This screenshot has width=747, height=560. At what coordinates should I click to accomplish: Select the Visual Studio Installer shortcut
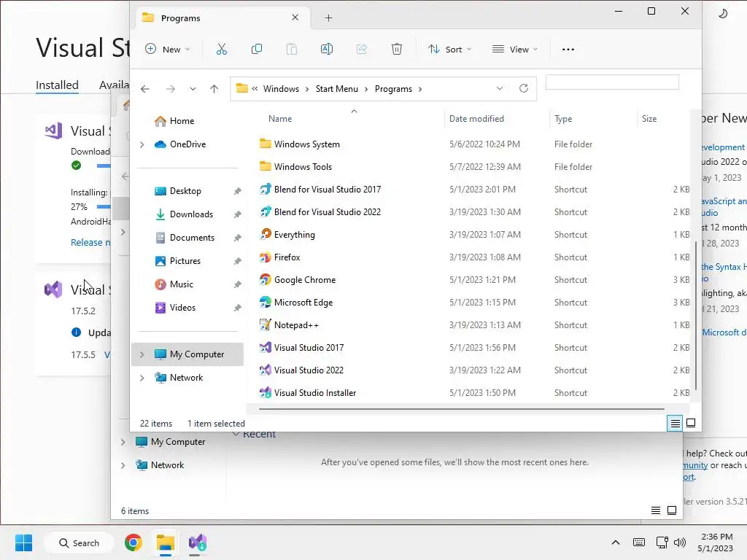[x=307, y=393]
